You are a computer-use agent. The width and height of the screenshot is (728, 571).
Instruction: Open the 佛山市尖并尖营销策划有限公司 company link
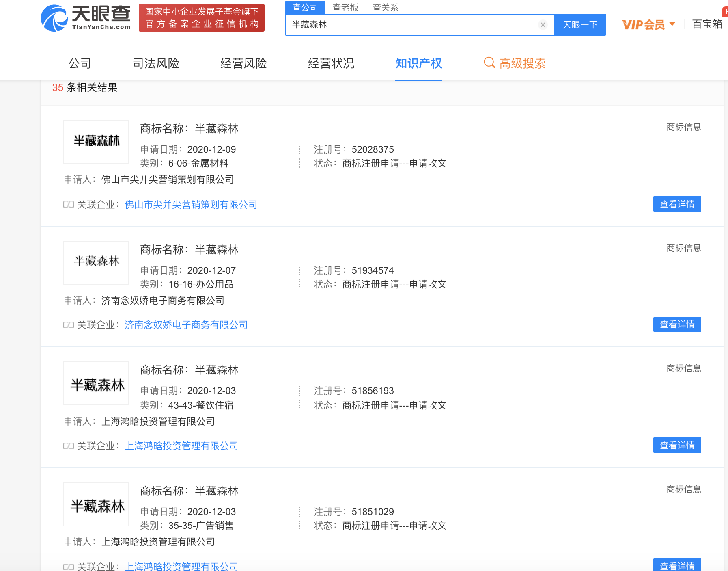click(190, 205)
